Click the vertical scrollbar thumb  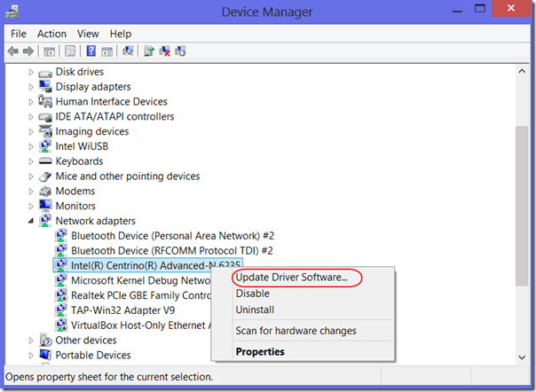click(522, 206)
